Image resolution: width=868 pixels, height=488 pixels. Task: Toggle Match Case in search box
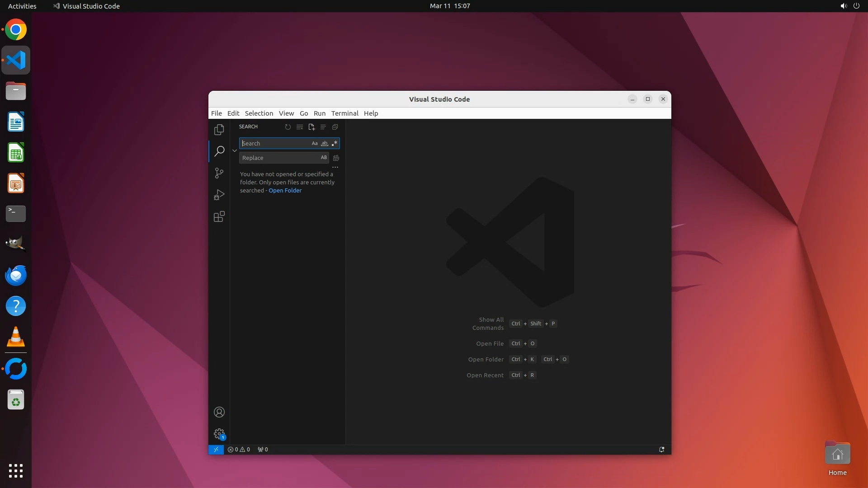tap(315, 143)
